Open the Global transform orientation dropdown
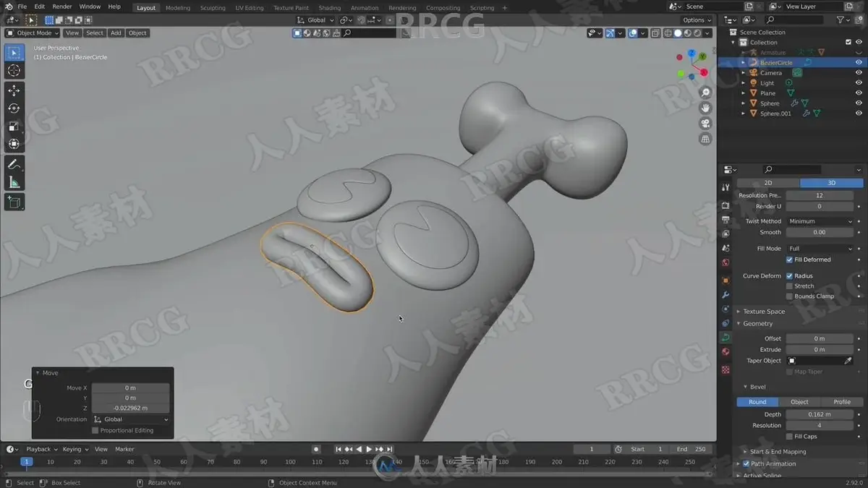 tap(316, 20)
